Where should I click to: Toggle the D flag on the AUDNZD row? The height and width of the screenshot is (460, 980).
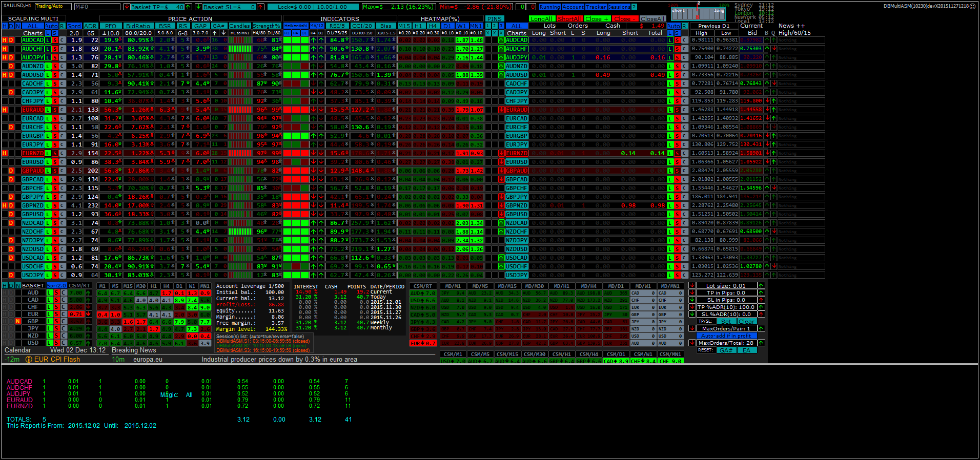[11, 66]
